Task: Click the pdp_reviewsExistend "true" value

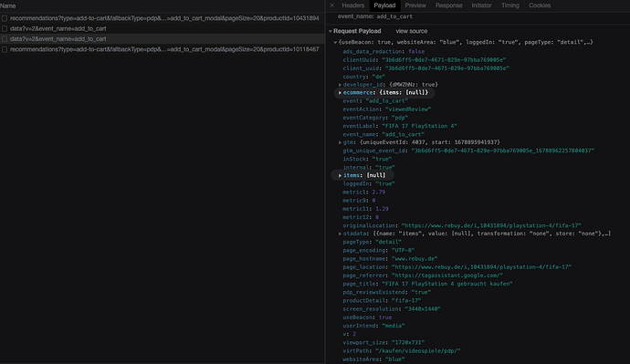Action: (421, 292)
